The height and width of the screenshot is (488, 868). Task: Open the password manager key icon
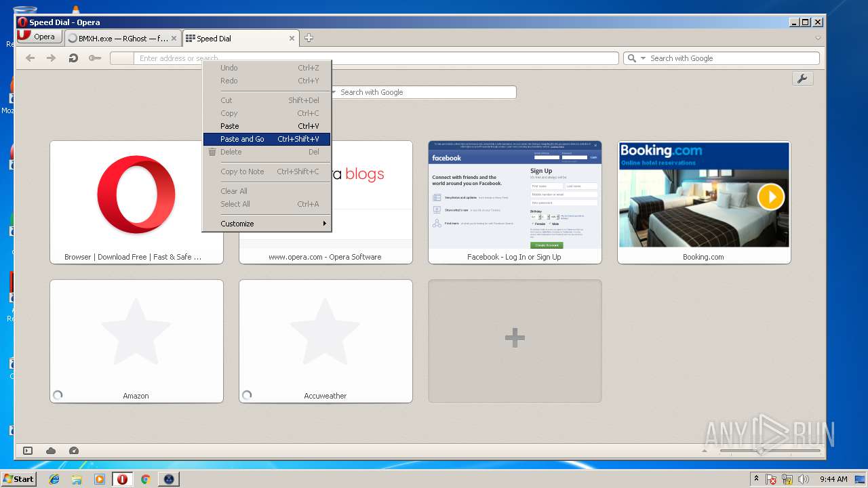94,58
